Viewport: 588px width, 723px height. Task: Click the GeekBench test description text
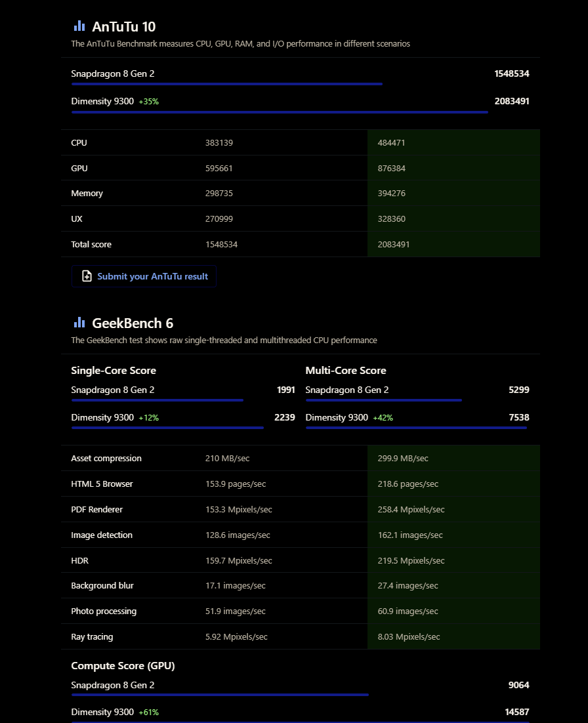point(224,341)
